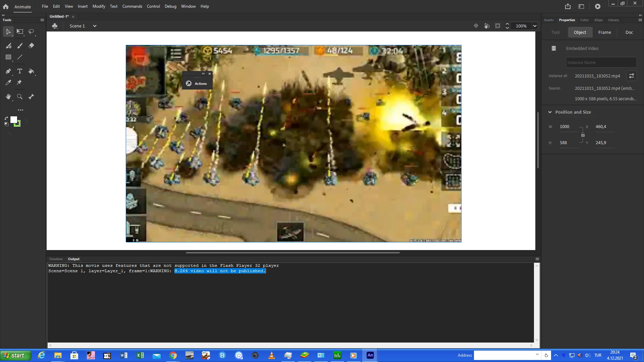
Task: Open the 100% zoom level dropdown
Action: [535, 26]
